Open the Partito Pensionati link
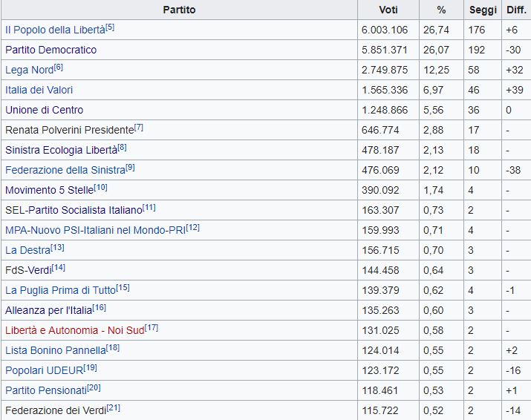This screenshot has width=531, height=420. pos(45,390)
